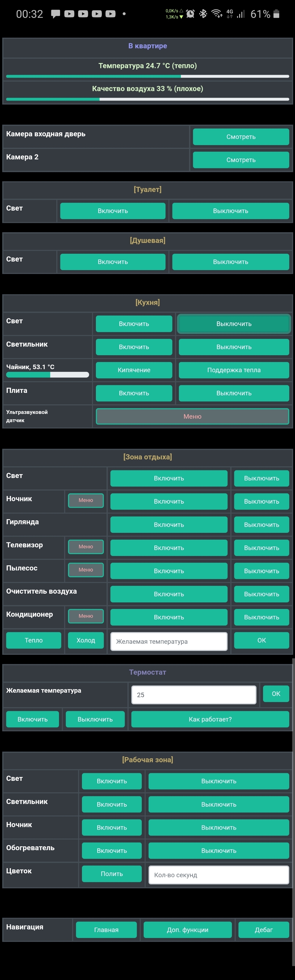This screenshot has width=295, height=980.
Task: Open the Пылесос menu
Action: click(86, 570)
